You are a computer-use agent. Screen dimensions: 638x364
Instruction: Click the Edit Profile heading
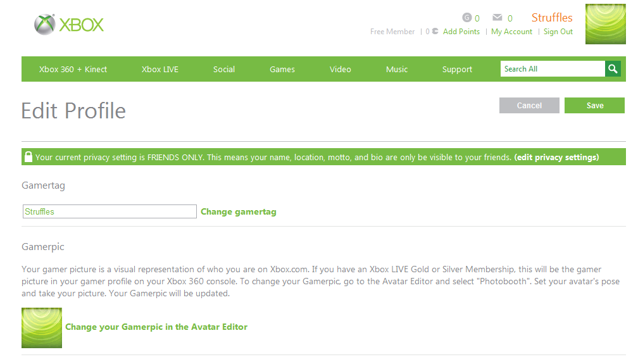tap(73, 111)
